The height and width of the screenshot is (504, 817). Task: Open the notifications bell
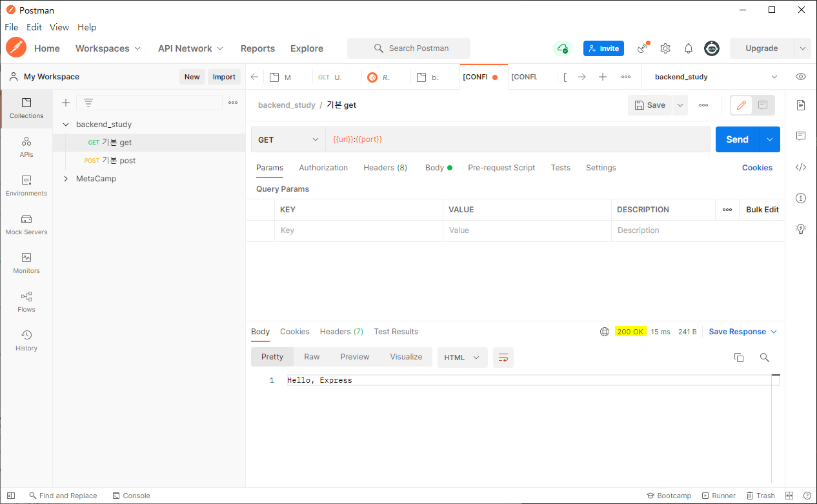point(689,48)
